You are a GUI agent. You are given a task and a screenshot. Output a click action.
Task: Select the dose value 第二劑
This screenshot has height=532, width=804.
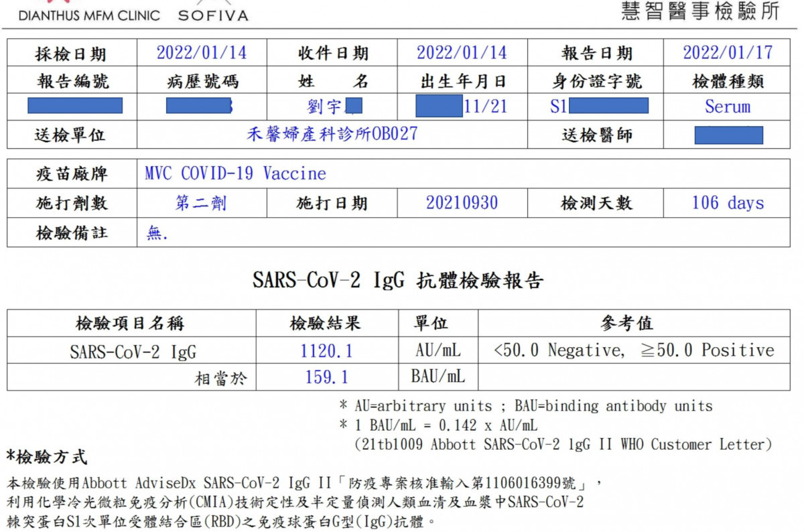[x=202, y=203]
